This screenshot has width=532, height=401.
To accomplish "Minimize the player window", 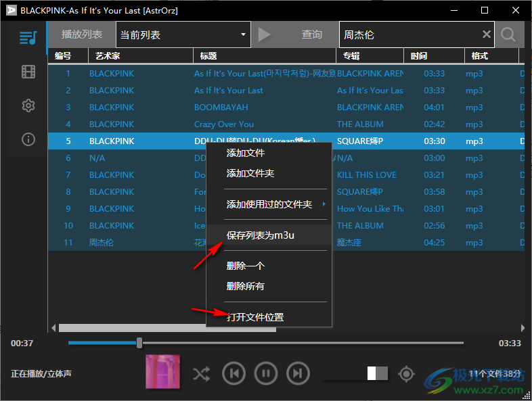I will coord(454,10).
